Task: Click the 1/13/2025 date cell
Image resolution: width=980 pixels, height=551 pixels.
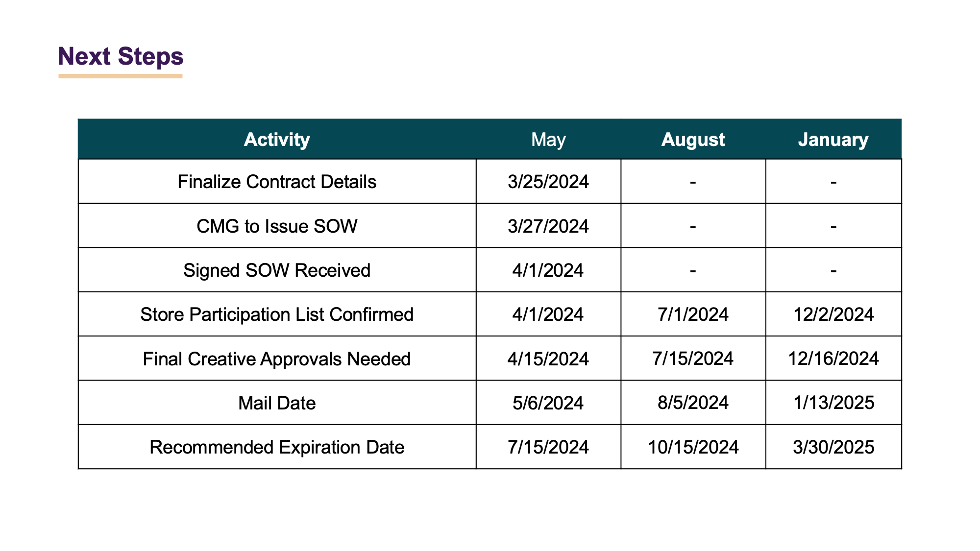Action: click(833, 403)
